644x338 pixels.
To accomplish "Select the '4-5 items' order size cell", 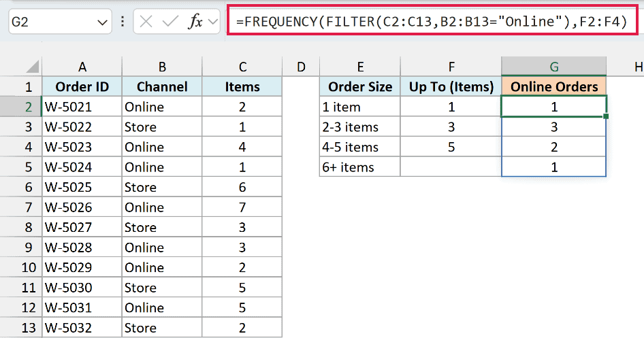I will point(360,147).
